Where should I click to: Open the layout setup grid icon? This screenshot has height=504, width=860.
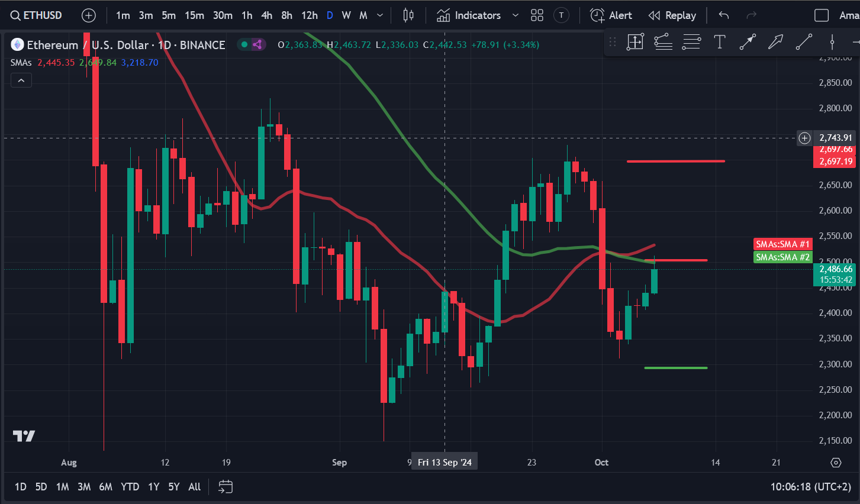tap(537, 15)
